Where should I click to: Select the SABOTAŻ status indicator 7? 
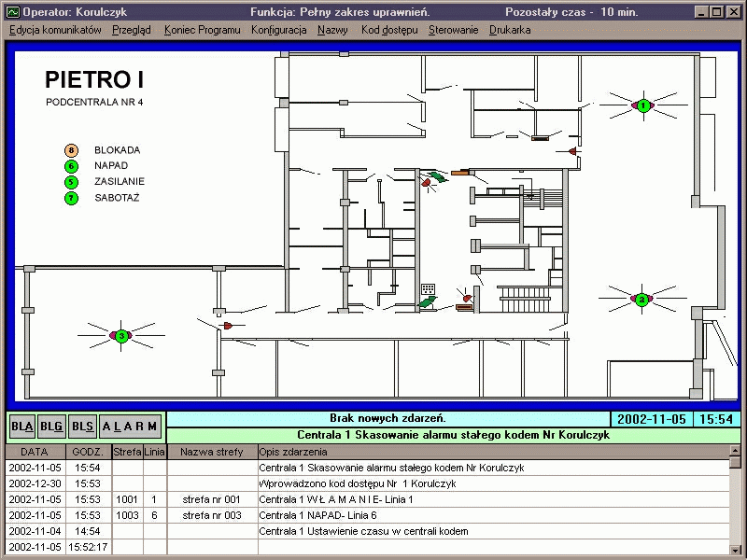[x=71, y=198]
